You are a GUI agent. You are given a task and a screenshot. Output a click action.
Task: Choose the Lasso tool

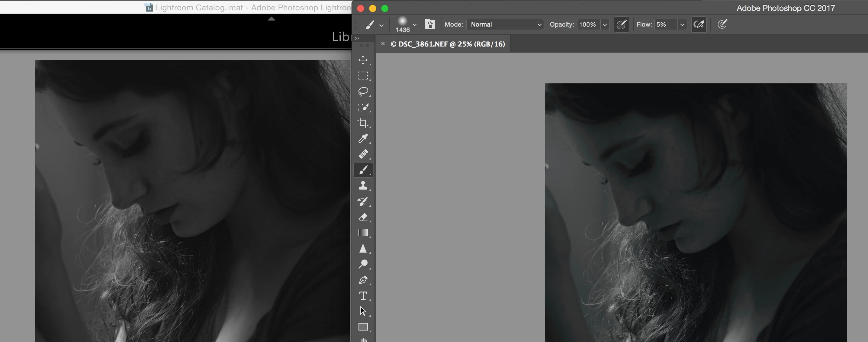[363, 91]
